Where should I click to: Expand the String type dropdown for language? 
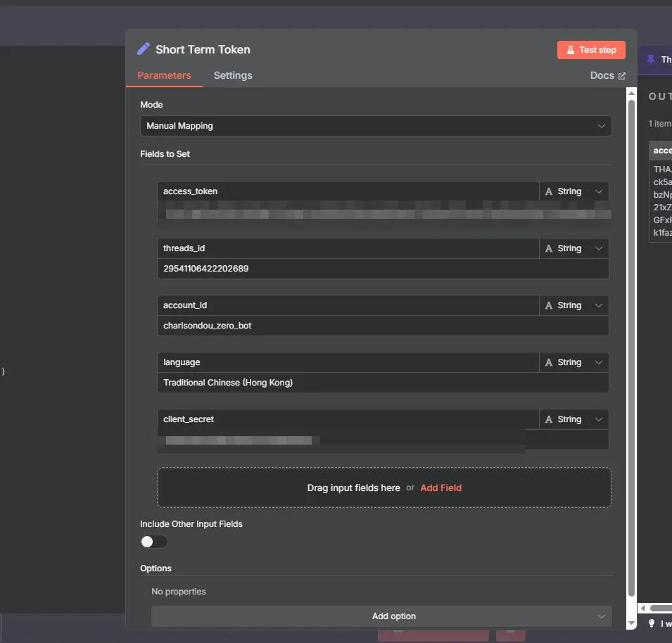tap(599, 362)
